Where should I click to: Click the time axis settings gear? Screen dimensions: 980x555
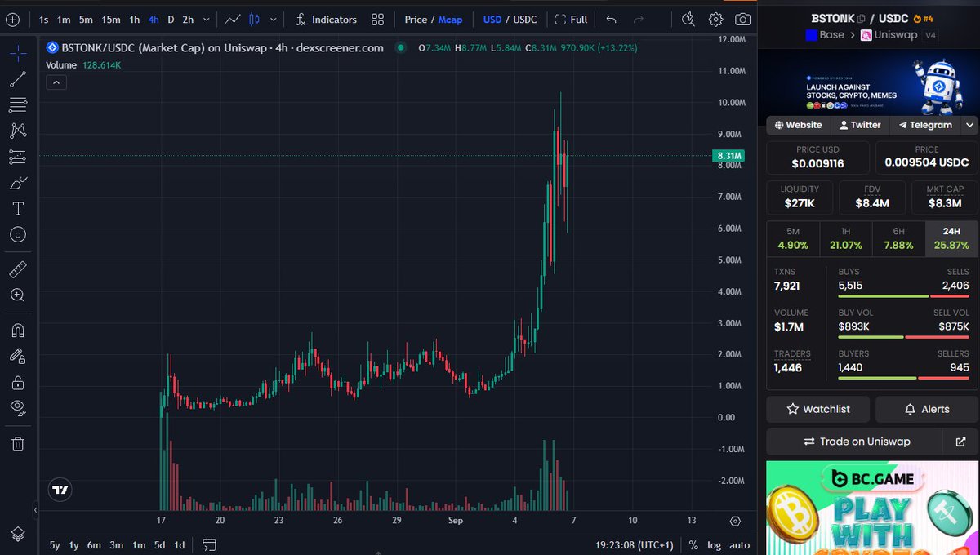pos(735,521)
